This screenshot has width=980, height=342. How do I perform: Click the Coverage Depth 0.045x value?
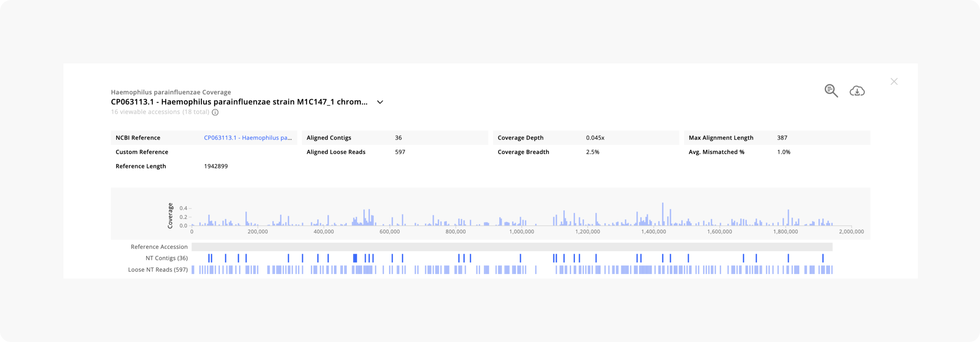tap(595, 138)
